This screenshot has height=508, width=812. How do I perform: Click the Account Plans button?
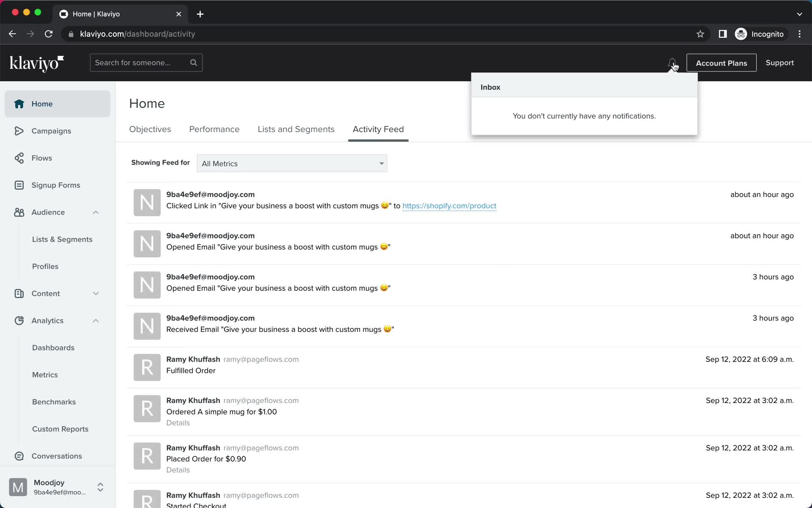(x=721, y=63)
